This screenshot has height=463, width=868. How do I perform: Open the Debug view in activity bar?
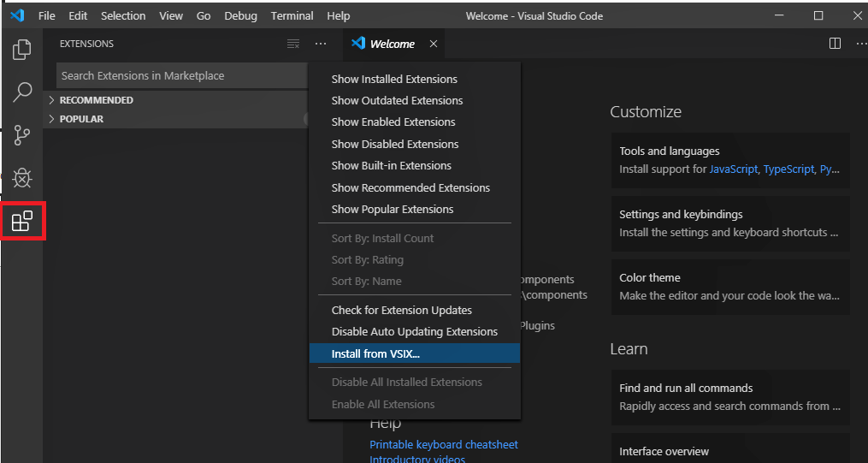[x=21, y=178]
